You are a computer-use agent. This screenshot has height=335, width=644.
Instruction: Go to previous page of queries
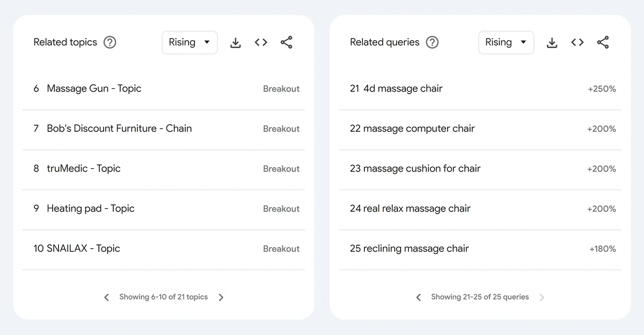[419, 297]
